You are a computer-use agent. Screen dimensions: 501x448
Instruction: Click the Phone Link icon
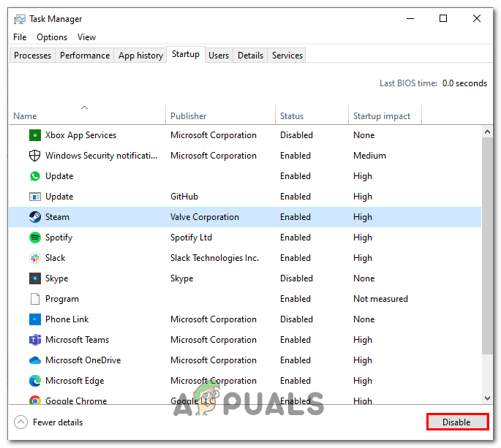click(x=35, y=319)
